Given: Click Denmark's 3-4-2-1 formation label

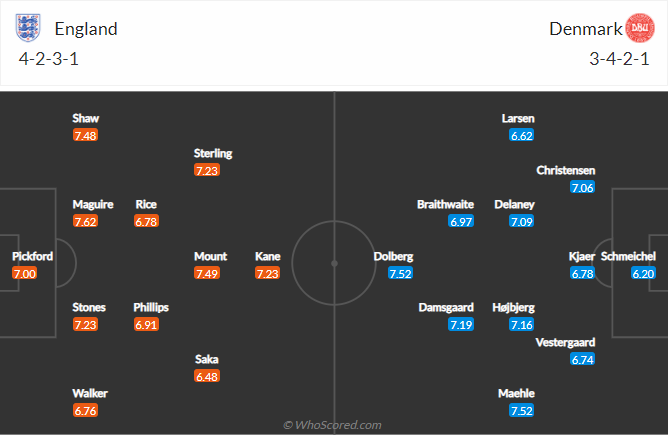Looking at the screenshot, I should 620,58.
